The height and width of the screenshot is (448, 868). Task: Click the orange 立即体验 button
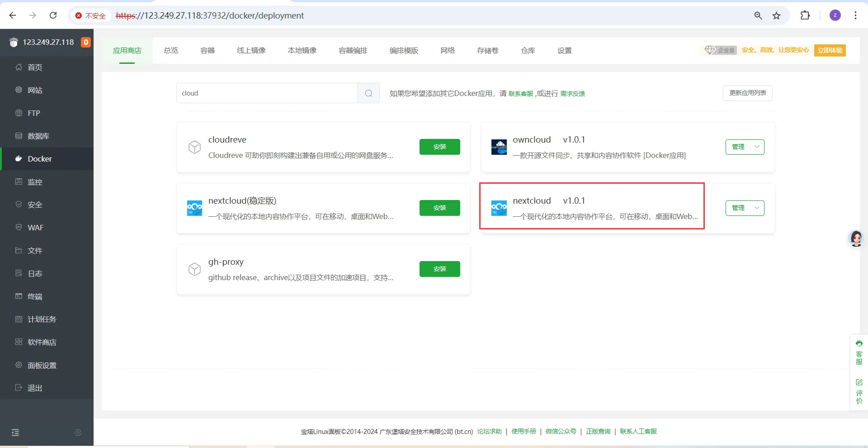coord(830,50)
